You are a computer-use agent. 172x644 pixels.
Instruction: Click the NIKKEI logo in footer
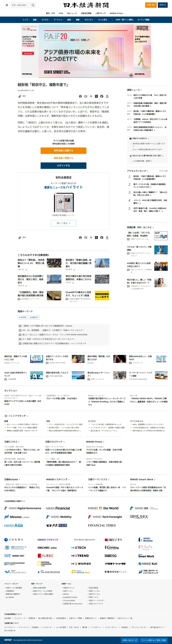coord(8,640)
